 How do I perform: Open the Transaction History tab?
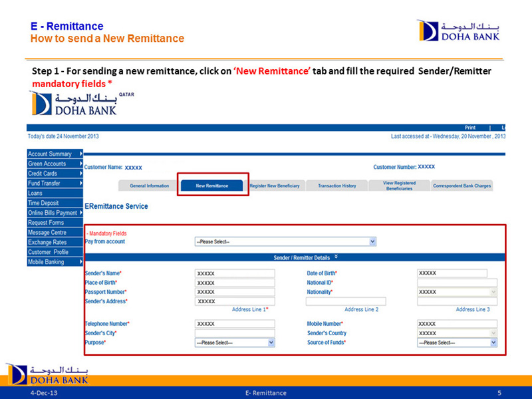click(x=336, y=186)
